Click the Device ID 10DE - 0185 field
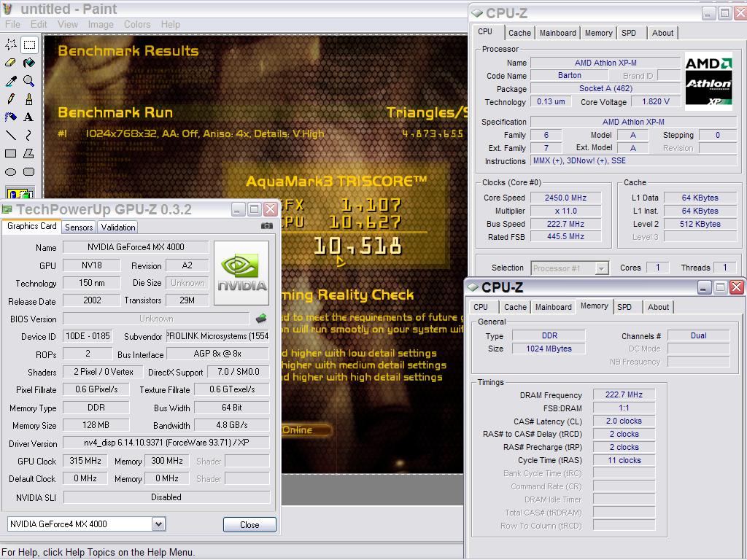The image size is (747, 560). tap(88, 336)
